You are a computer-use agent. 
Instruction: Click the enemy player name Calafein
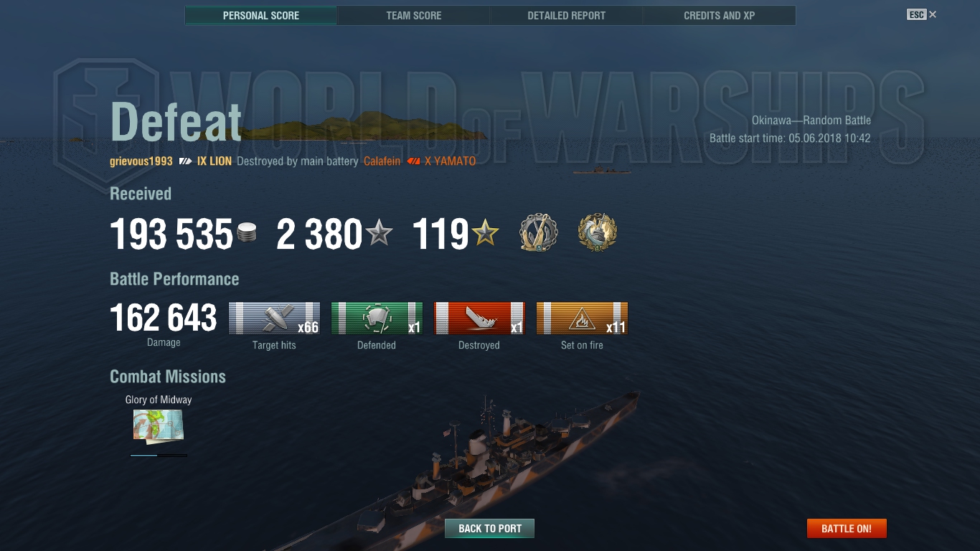coord(382,161)
